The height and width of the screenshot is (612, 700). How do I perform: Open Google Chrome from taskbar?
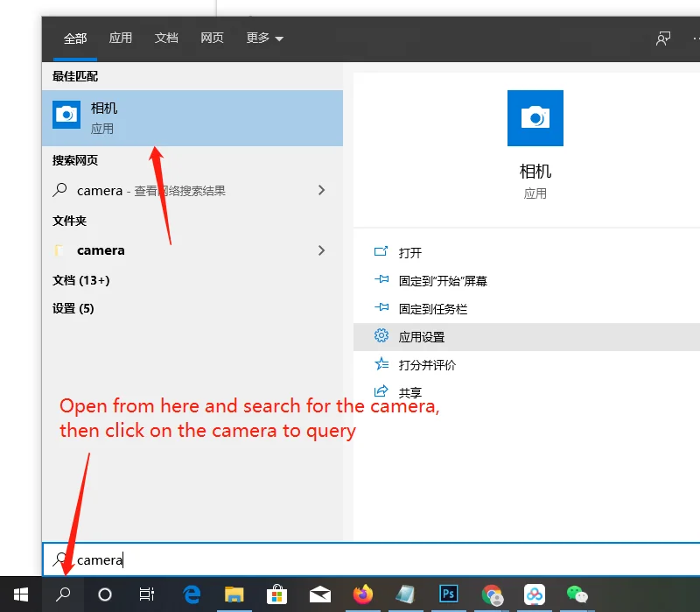[492, 594]
